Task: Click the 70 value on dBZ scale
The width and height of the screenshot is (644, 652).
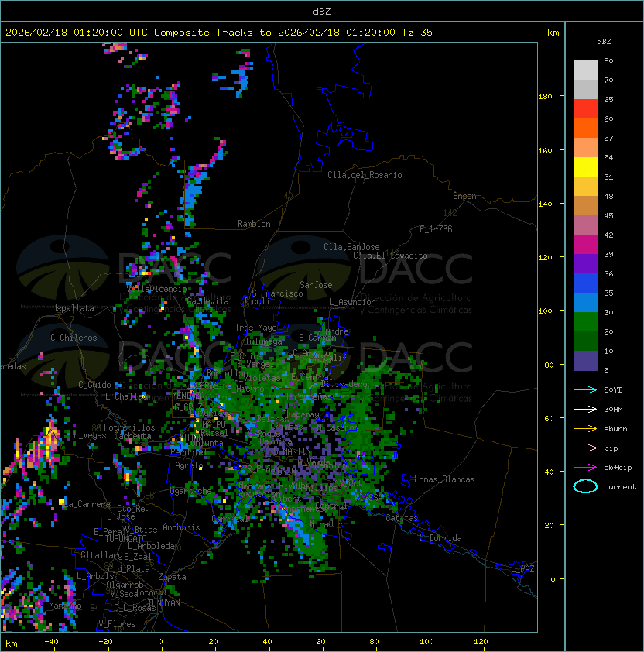Action: point(608,80)
